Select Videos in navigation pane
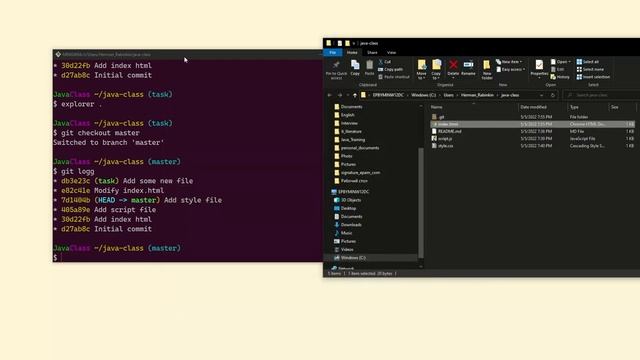The image size is (640, 360). tap(344, 249)
